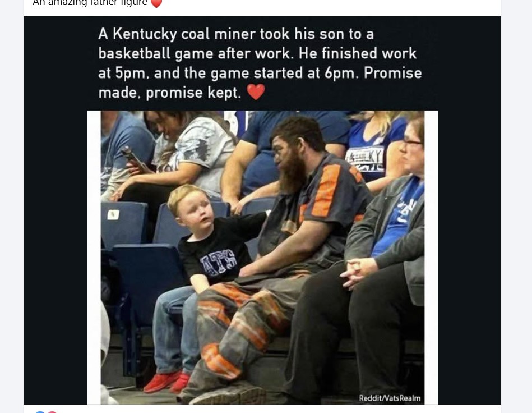This screenshot has height=413, width=532.
Task: Click the Reddit/VatsRealm watermark
Action: click(x=390, y=398)
